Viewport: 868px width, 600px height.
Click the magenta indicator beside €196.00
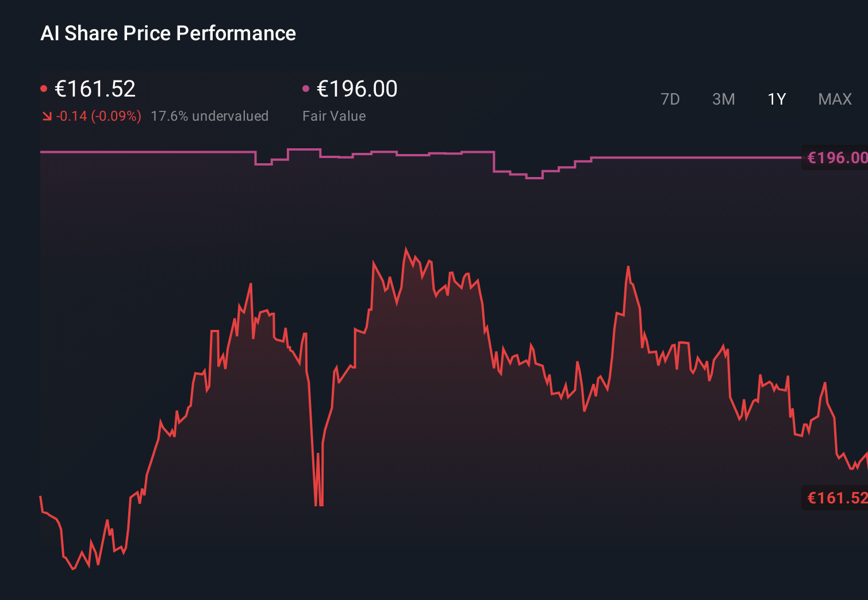click(x=306, y=87)
